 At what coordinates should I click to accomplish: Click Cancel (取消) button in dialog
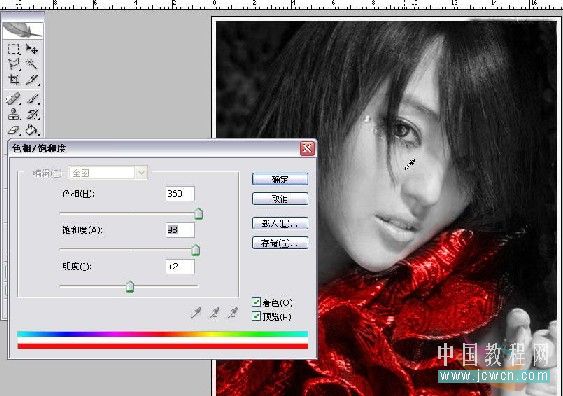click(280, 199)
